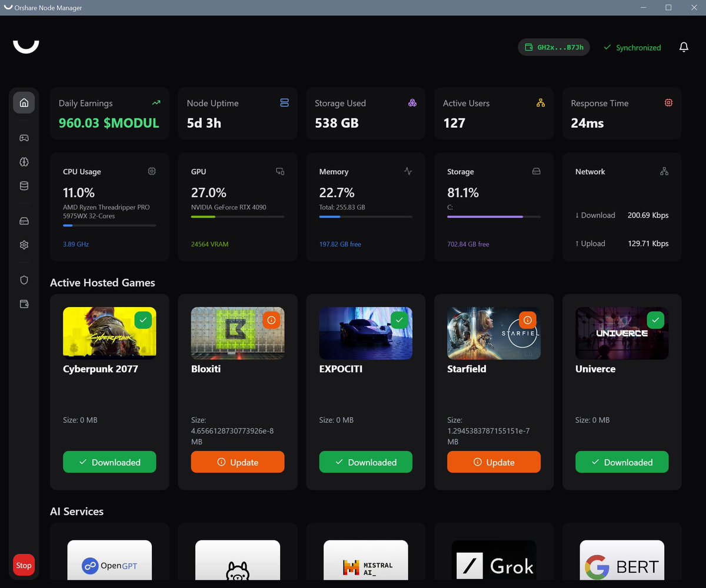The image size is (706, 588).
Task: Click the red Stop button
Action: coord(24,565)
